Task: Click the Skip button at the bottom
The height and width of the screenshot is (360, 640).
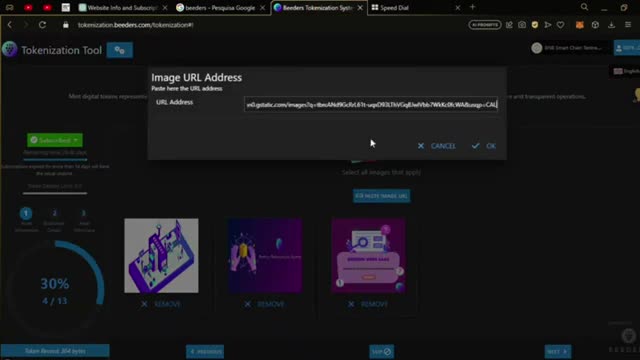Action: [381, 351]
